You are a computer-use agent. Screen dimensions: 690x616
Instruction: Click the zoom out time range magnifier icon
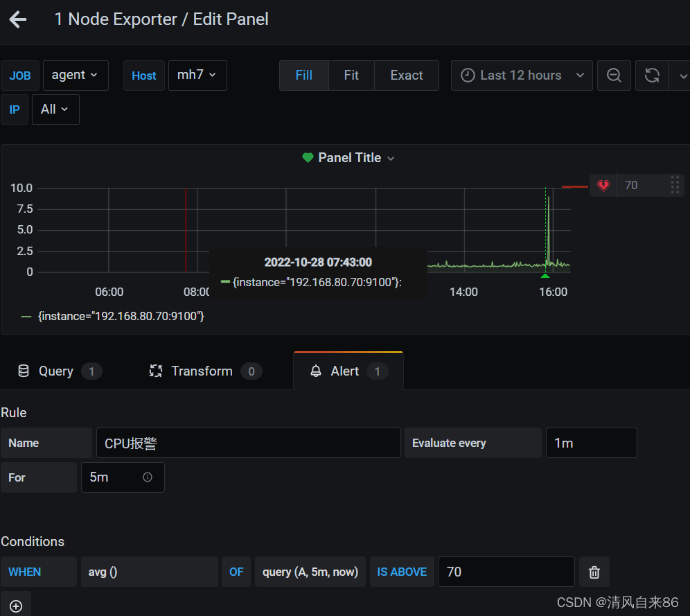(x=614, y=76)
